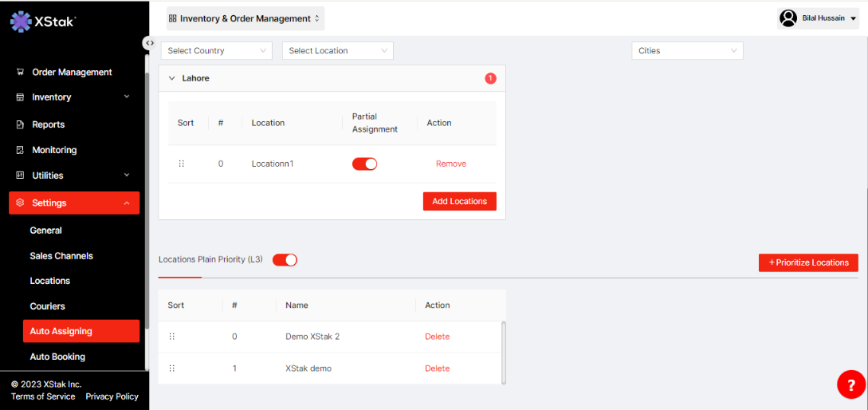
Task: Open the Select Country dropdown
Action: click(x=217, y=51)
